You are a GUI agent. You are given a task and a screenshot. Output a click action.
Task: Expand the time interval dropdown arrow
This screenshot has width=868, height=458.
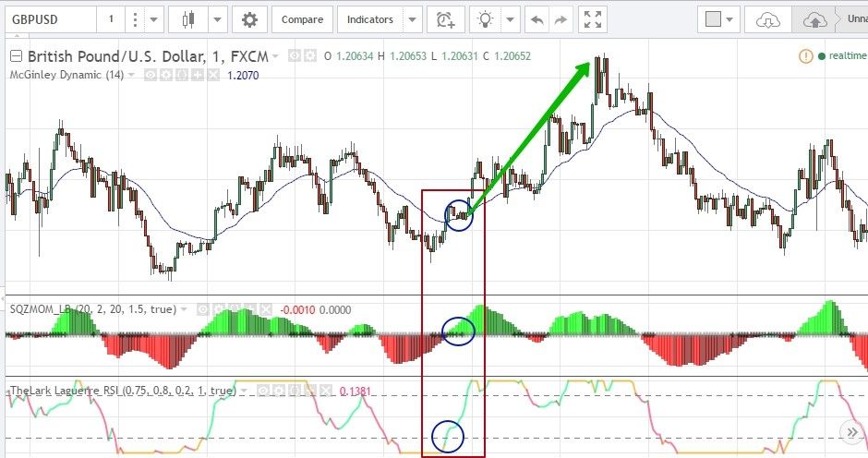tap(154, 20)
